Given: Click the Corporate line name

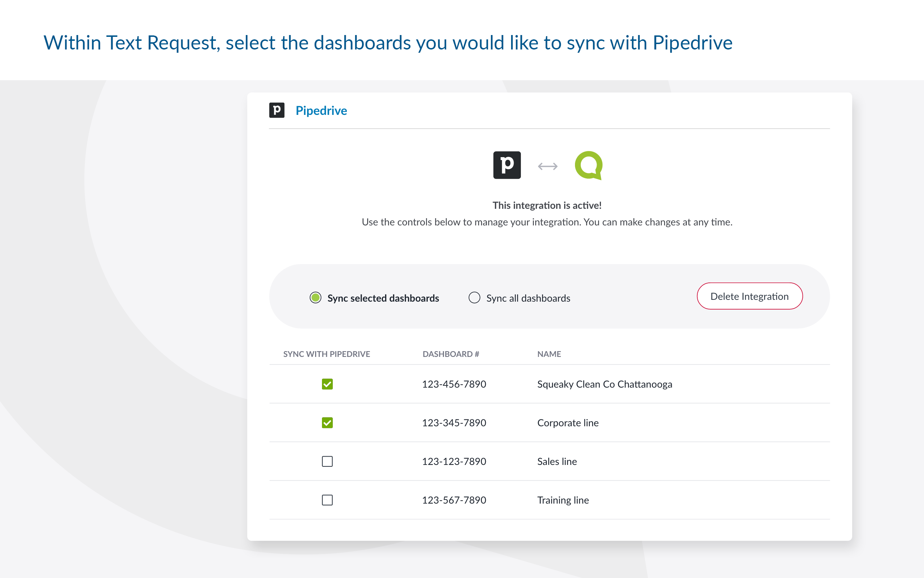Looking at the screenshot, I should pos(568,422).
